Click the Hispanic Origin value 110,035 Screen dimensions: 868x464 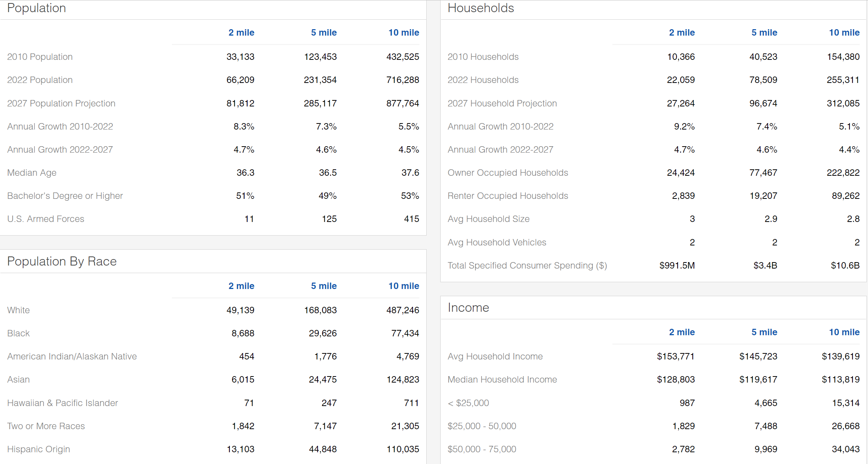[x=403, y=449]
